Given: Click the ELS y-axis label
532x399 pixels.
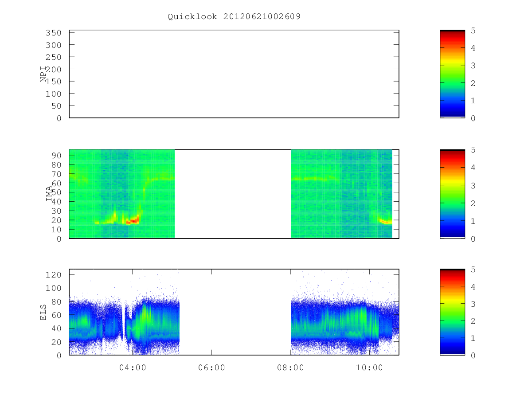Looking at the screenshot, I should click(x=43, y=312).
